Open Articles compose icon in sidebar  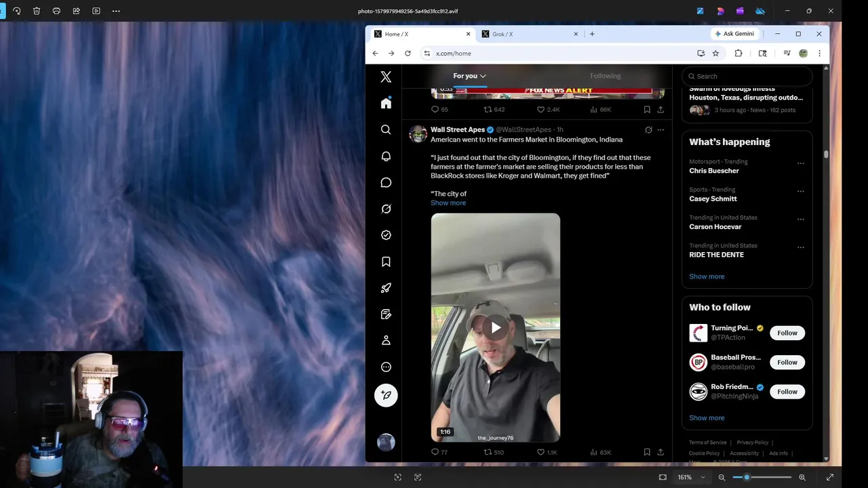[386, 314]
